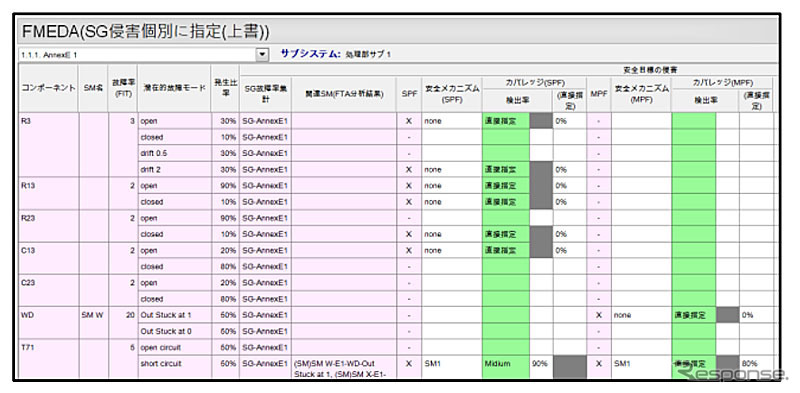Select component cell C23
800x393 pixels.
point(48,291)
